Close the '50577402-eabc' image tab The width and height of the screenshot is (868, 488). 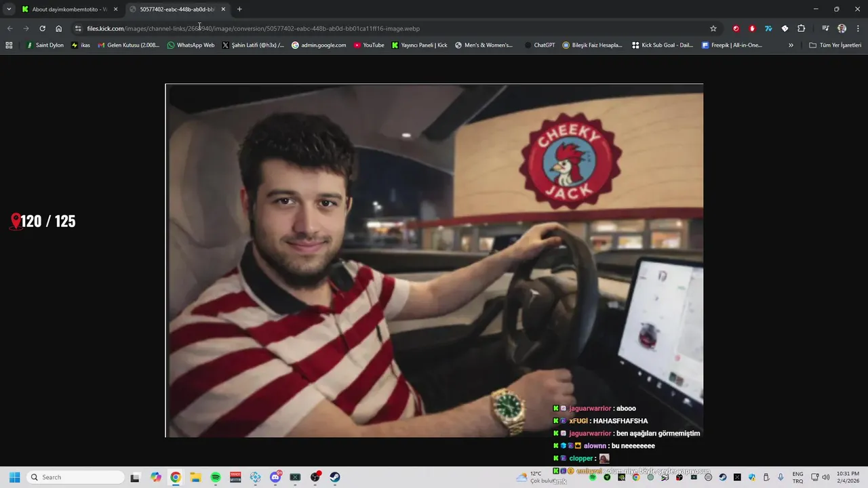click(223, 9)
